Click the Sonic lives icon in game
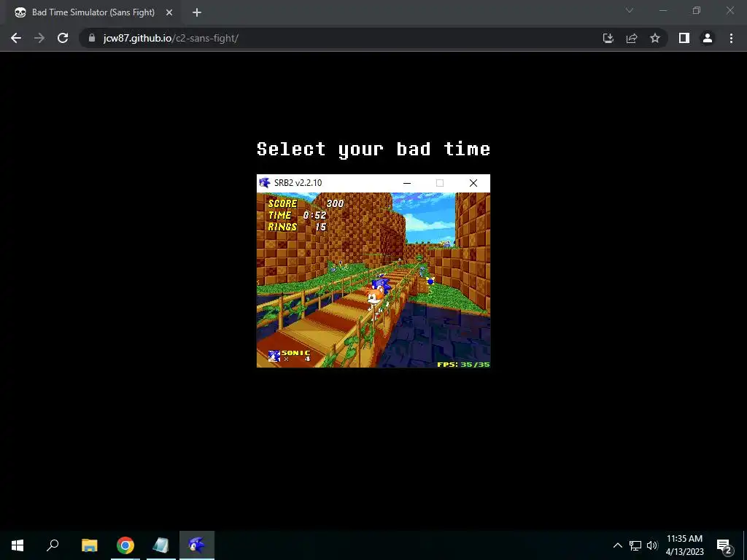This screenshot has height=560, width=747. 274,356
